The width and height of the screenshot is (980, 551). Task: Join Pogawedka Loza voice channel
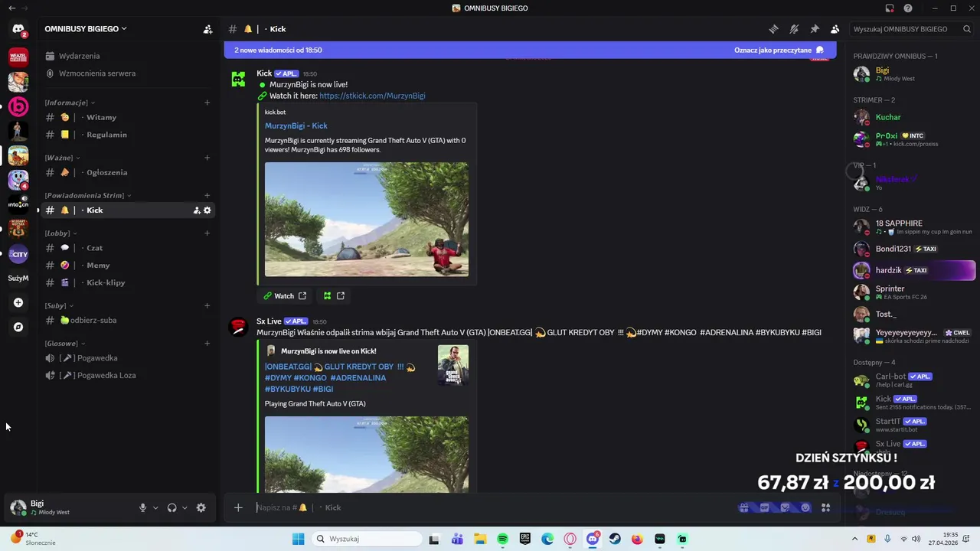pyautogui.click(x=128, y=375)
